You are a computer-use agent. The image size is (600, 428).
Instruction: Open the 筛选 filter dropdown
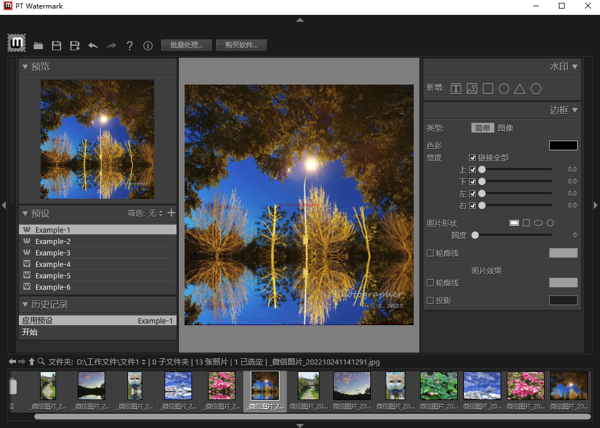click(x=156, y=213)
